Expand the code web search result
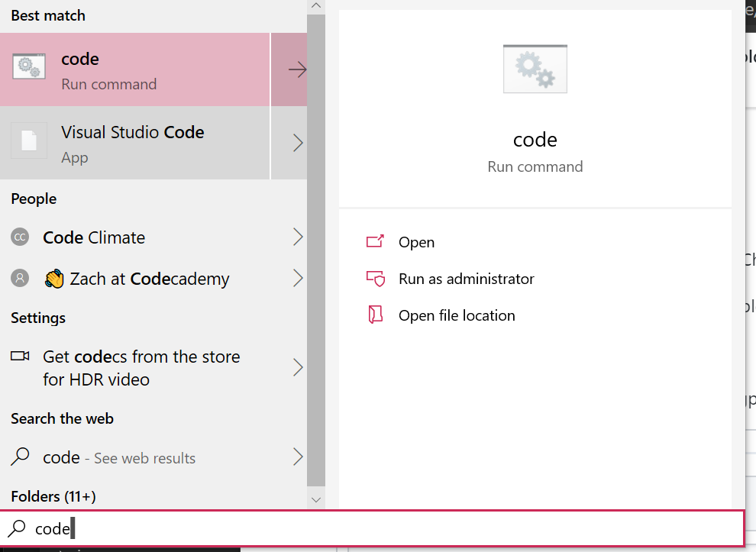Screen dimensions: 756x552 298,457
